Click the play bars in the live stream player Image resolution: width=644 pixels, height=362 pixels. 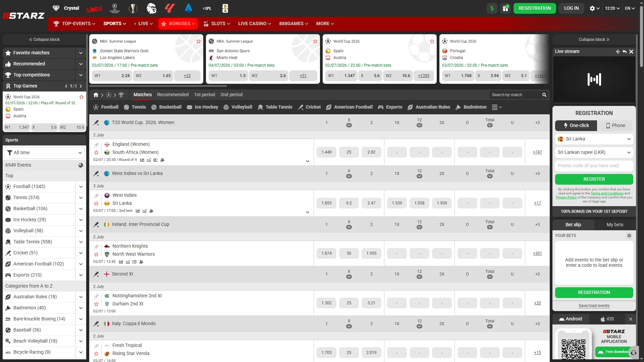coord(594,79)
